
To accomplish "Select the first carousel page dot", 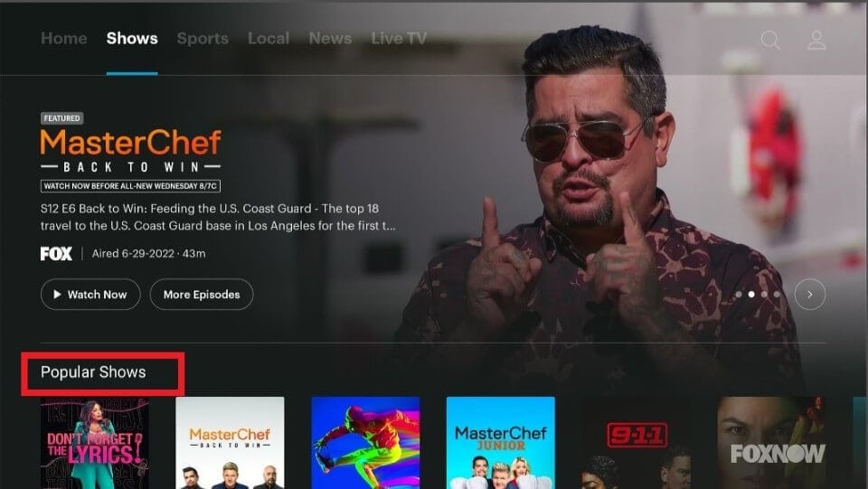I will (739, 295).
